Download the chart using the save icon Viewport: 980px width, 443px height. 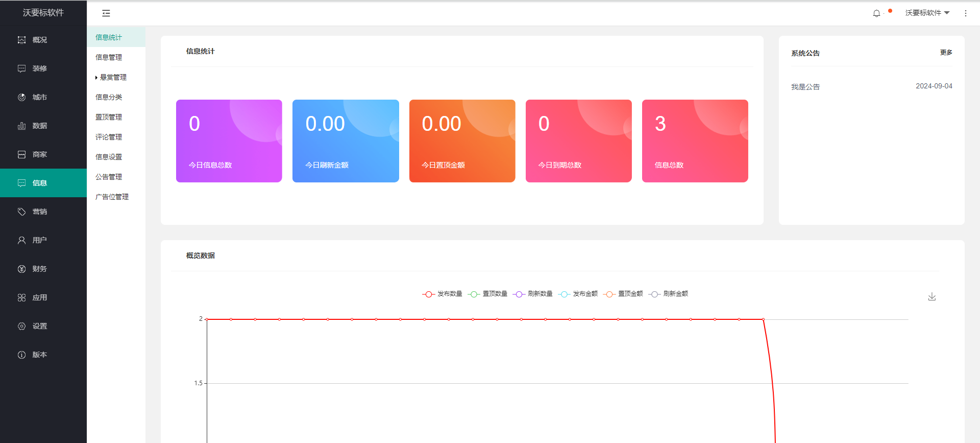pyautogui.click(x=932, y=297)
